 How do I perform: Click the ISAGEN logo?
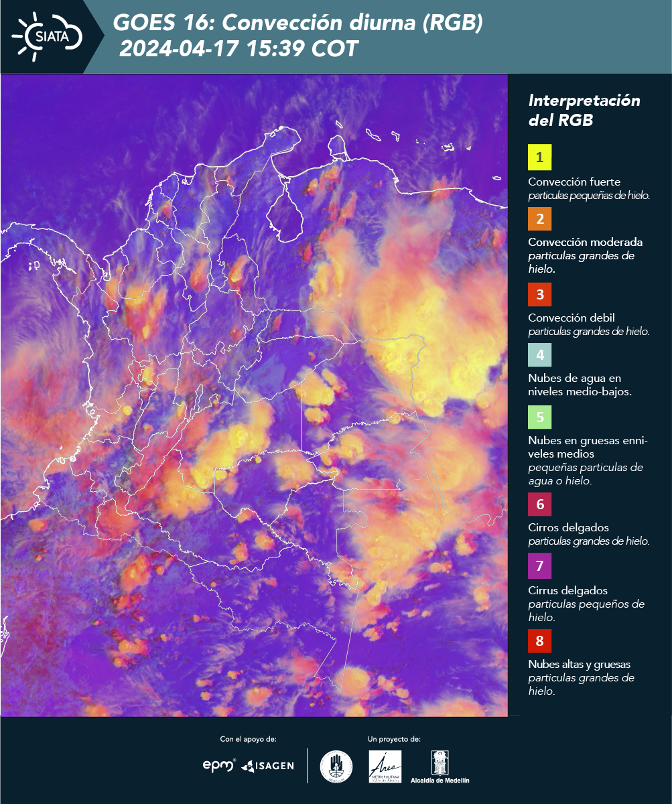268,766
